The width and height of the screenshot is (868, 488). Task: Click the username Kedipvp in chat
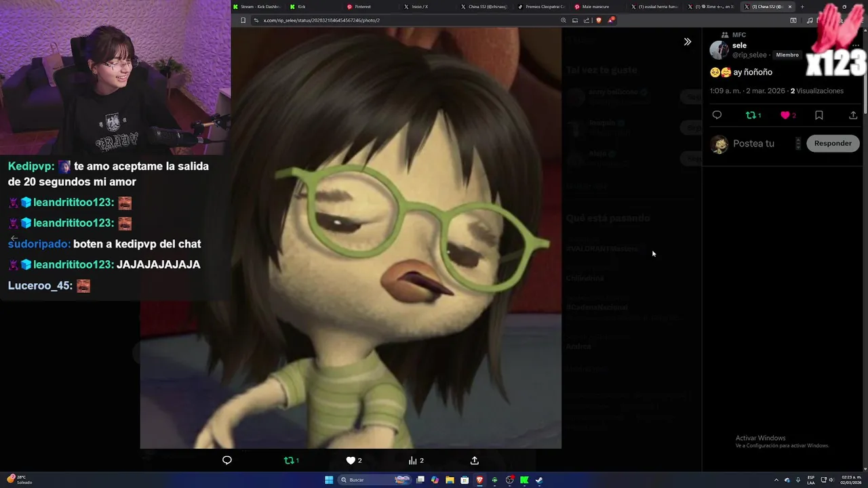31,166
